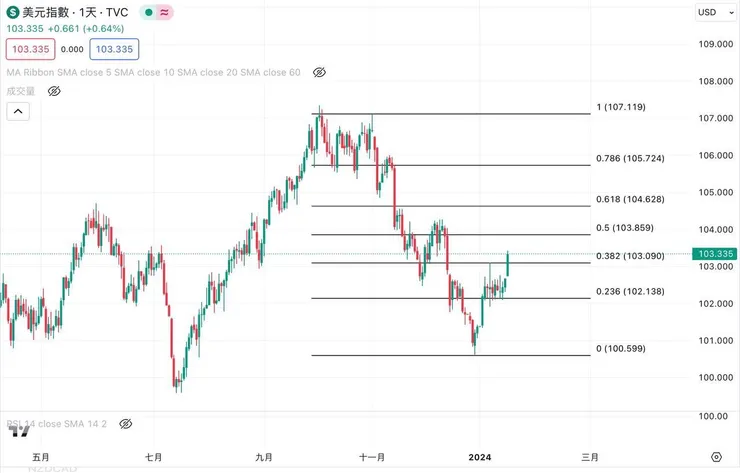
Task: Click the TradingView logo in the corner
Action: click(18, 431)
